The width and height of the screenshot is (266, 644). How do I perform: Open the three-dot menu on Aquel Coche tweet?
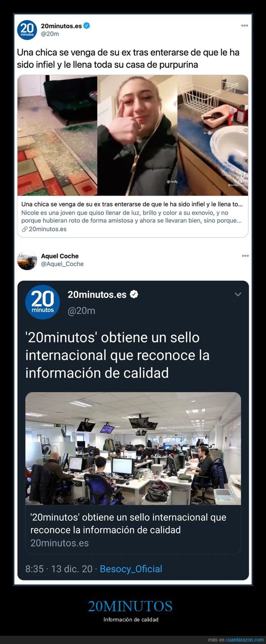[x=245, y=256]
